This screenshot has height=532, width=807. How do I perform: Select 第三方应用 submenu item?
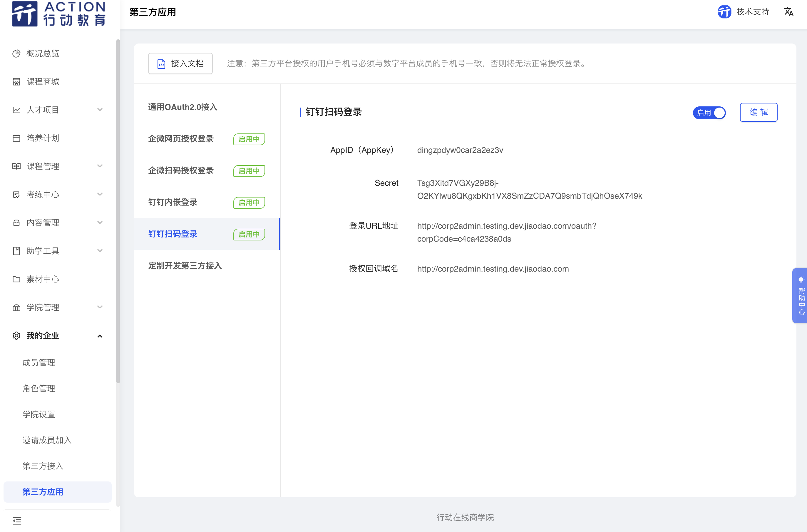coord(58,492)
